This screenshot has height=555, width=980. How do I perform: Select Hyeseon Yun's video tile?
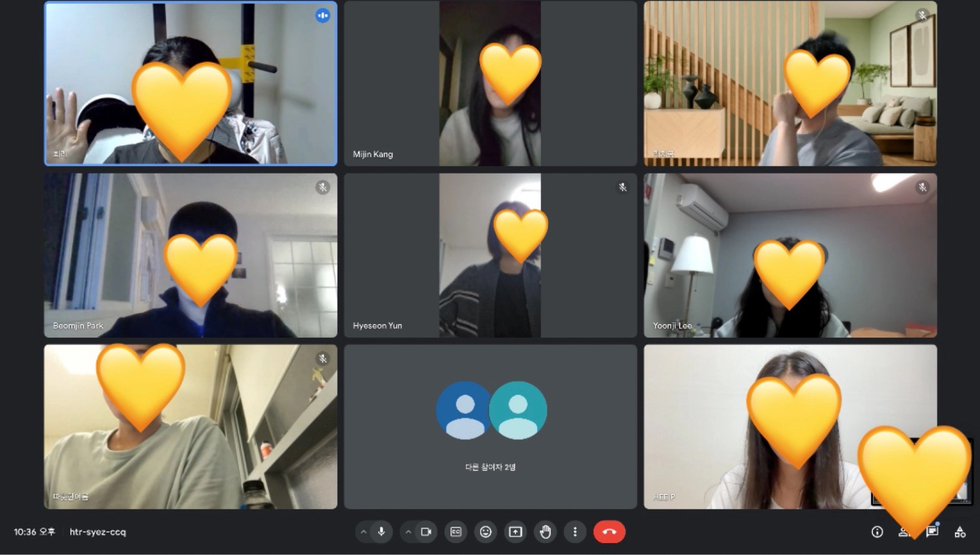490,256
